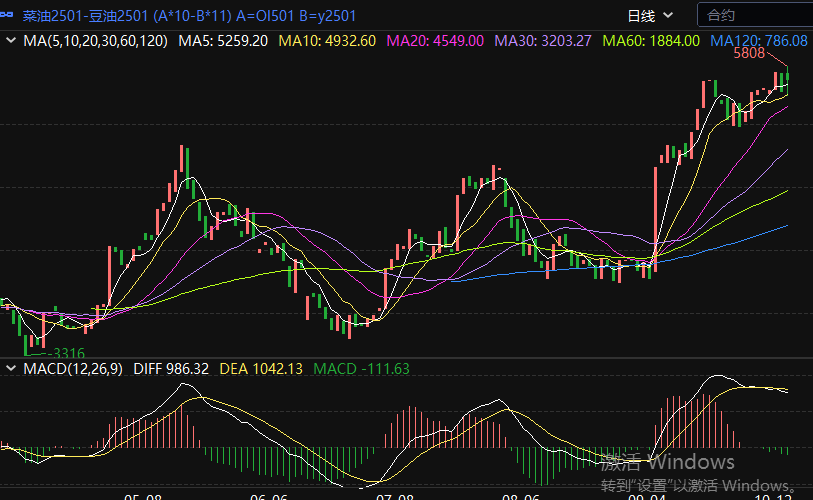
Task: Click the 5808 high price marker
Action: point(749,53)
